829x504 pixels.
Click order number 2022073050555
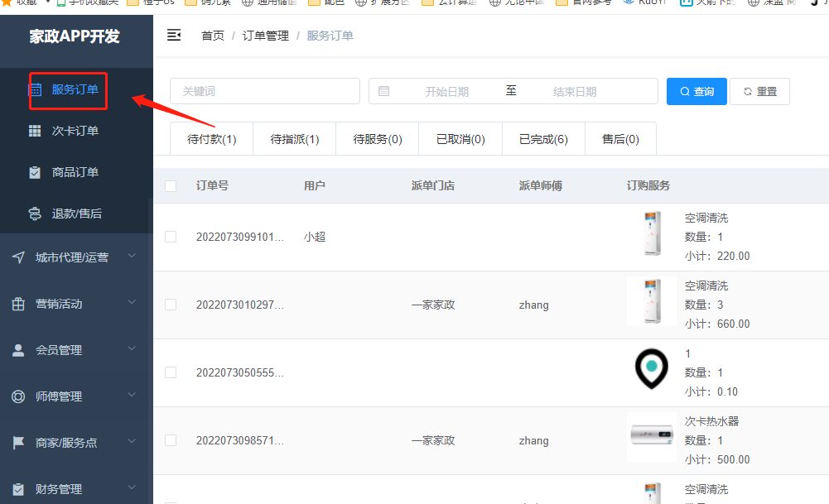point(240,372)
